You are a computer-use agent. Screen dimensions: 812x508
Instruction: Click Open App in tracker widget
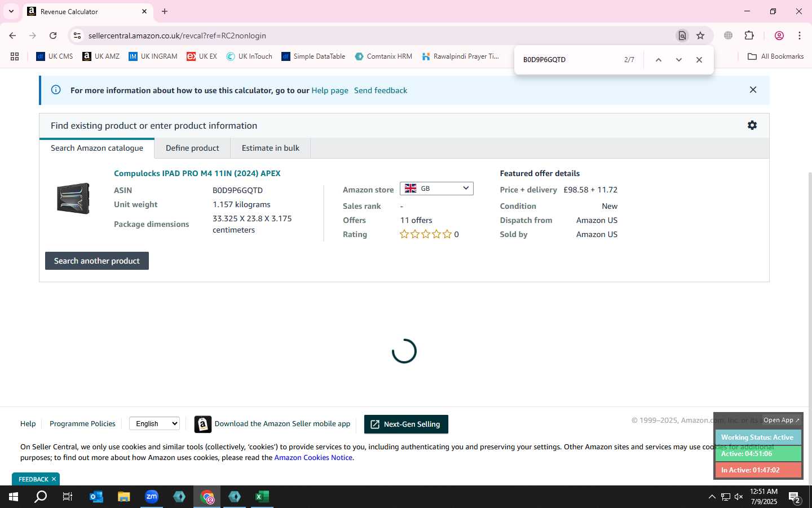click(x=782, y=420)
